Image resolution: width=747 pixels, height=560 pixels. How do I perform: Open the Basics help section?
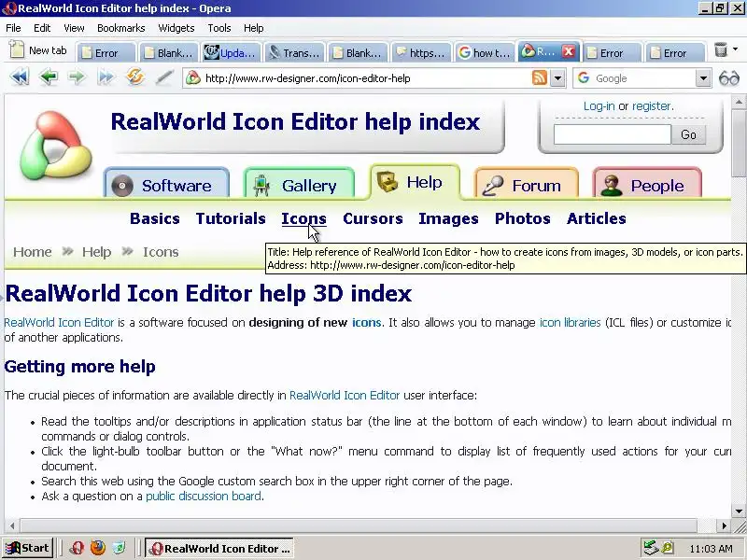click(x=155, y=218)
